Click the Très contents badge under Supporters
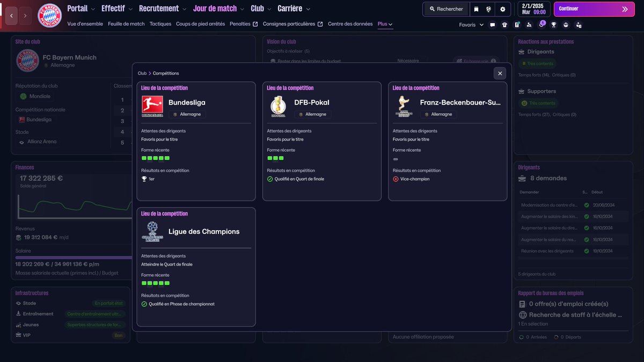Image resolution: width=644 pixels, height=362 pixels. [x=538, y=103]
